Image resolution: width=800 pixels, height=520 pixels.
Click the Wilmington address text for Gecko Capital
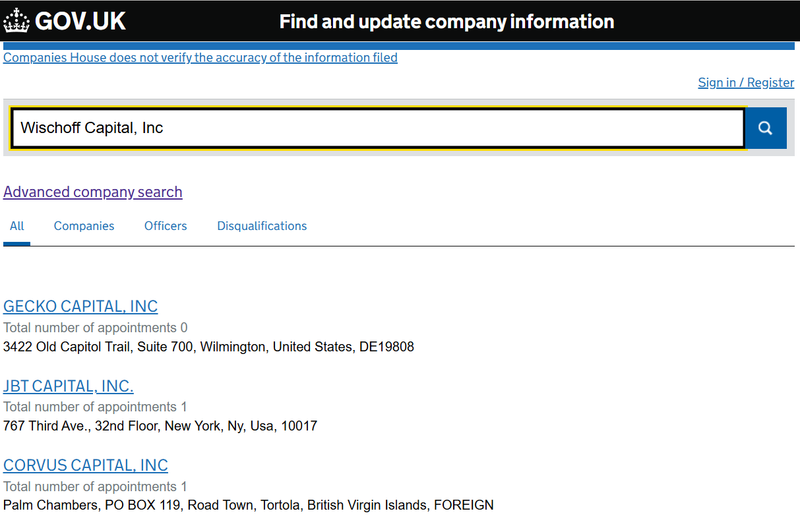209,347
